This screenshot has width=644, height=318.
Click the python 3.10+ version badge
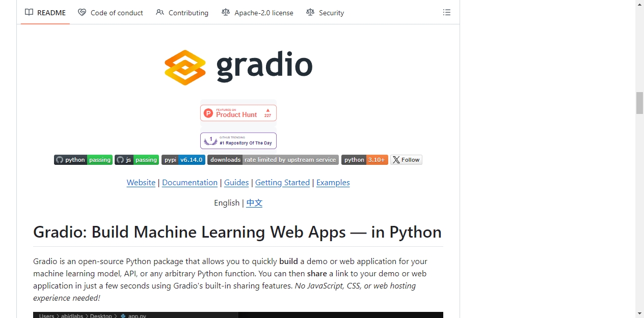[x=365, y=160]
